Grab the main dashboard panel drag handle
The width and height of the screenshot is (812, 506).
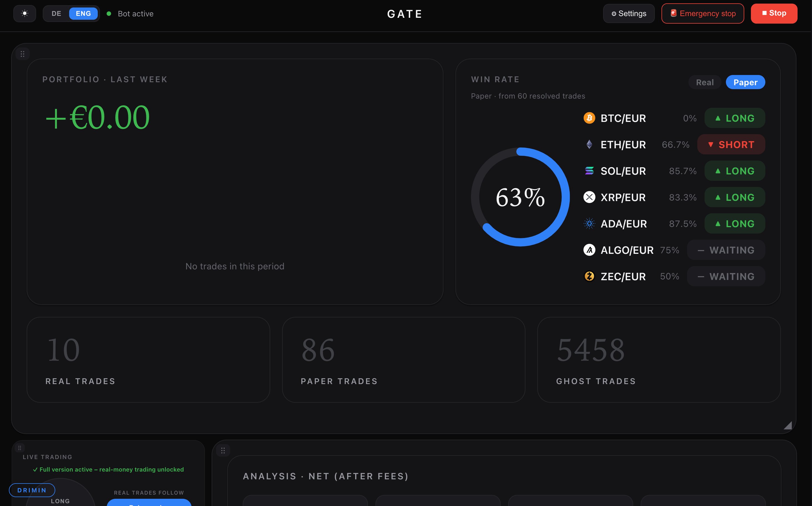(22, 54)
